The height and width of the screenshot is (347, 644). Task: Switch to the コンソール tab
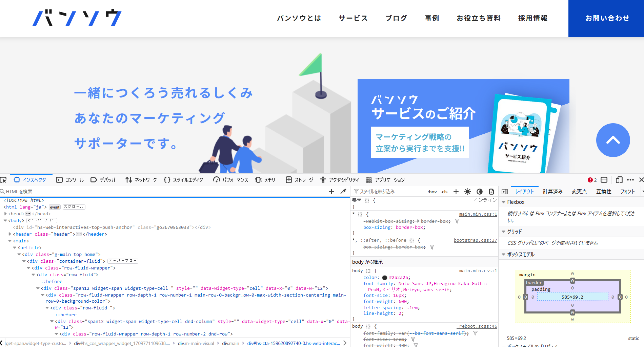click(x=70, y=180)
